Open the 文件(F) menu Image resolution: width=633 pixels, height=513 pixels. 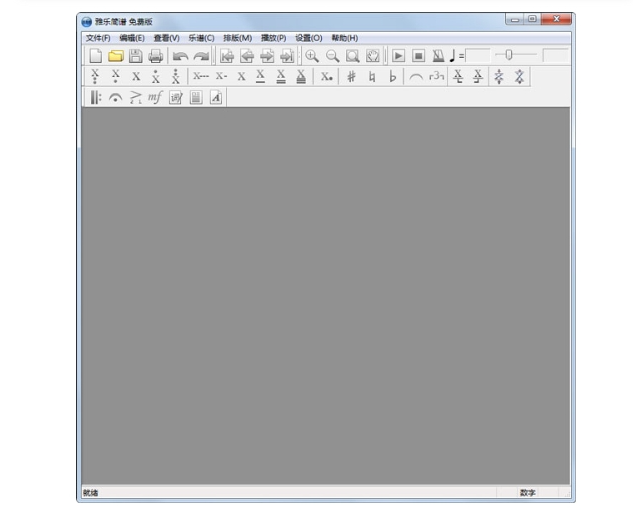click(x=98, y=38)
